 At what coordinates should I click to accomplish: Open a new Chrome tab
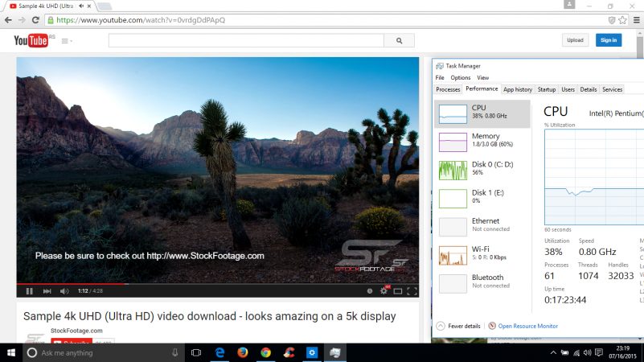[x=105, y=6]
